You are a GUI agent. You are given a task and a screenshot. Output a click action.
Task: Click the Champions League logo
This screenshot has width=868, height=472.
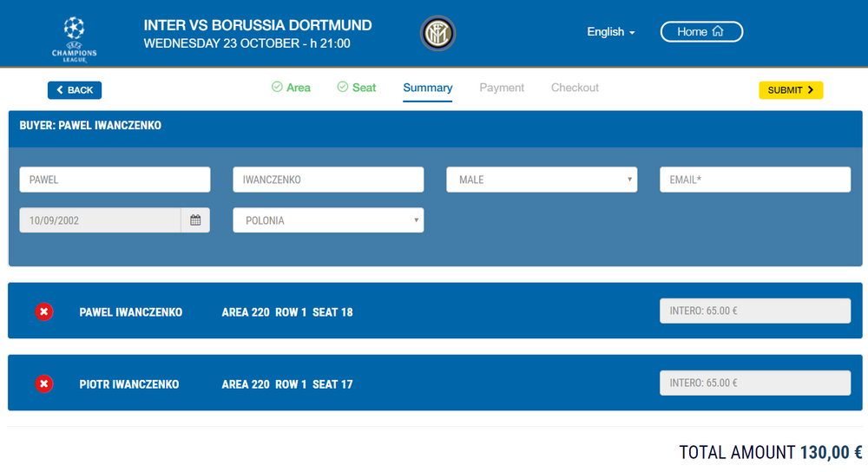click(74, 39)
